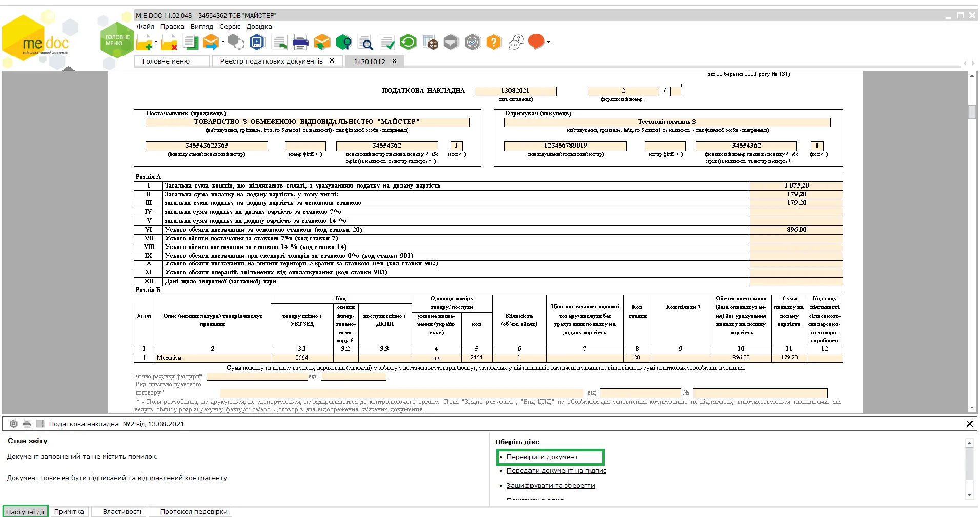980x517 pixels.
Task: Open the Сервіс menu
Action: 230,27
